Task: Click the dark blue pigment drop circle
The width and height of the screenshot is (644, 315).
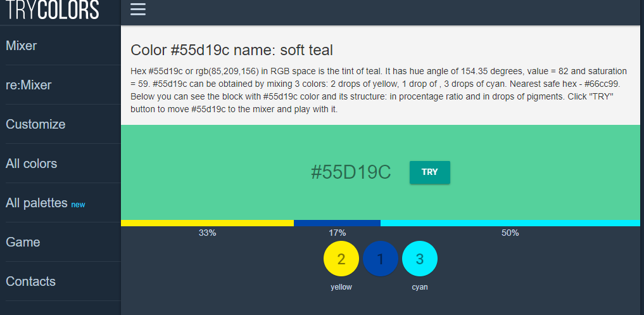Action: tap(381, 259)
